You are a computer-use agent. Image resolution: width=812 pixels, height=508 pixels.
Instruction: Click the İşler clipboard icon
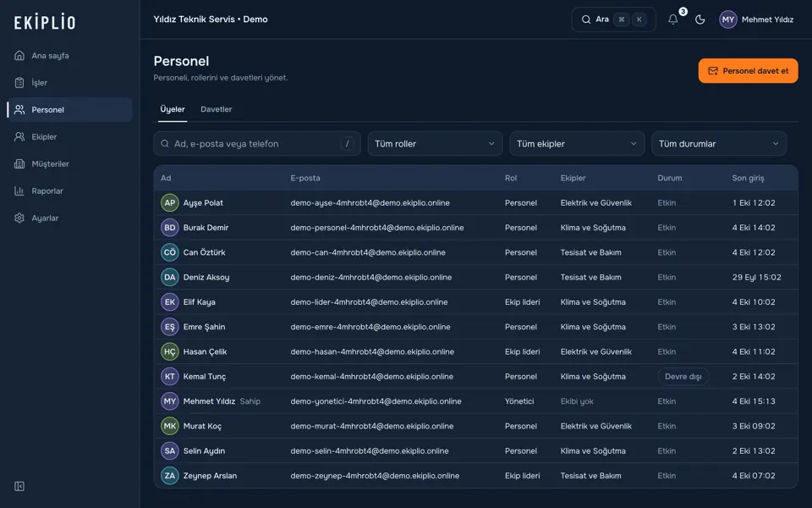point(19,82)
